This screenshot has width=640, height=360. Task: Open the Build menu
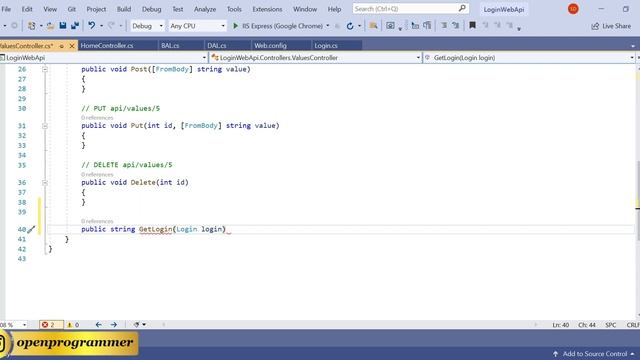[124, 9]
